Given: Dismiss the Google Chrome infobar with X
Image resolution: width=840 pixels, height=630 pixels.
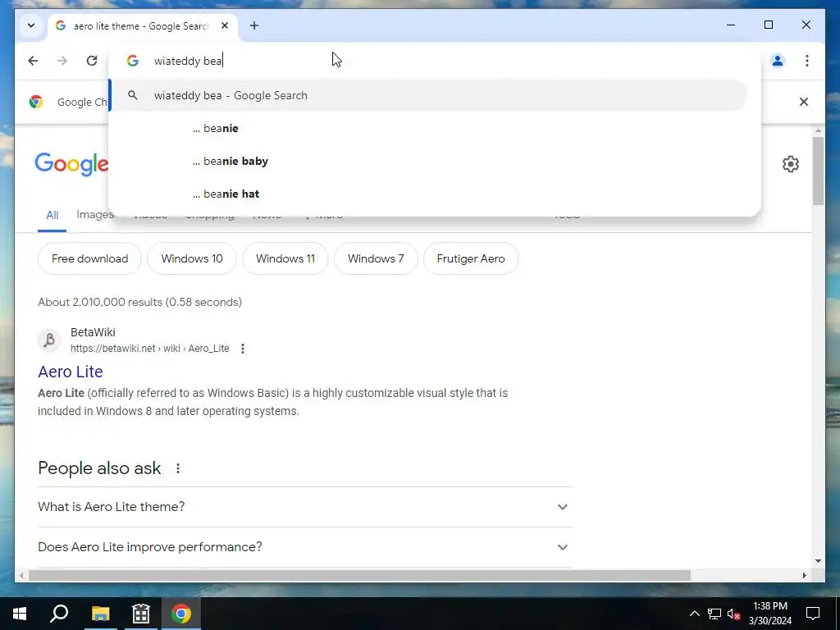Looking at the screenshot, I should tap(804, 102).
